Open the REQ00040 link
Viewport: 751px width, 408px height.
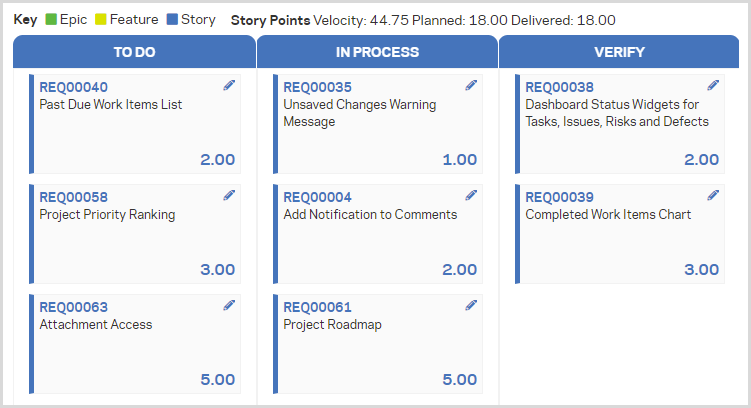point(73,88)
